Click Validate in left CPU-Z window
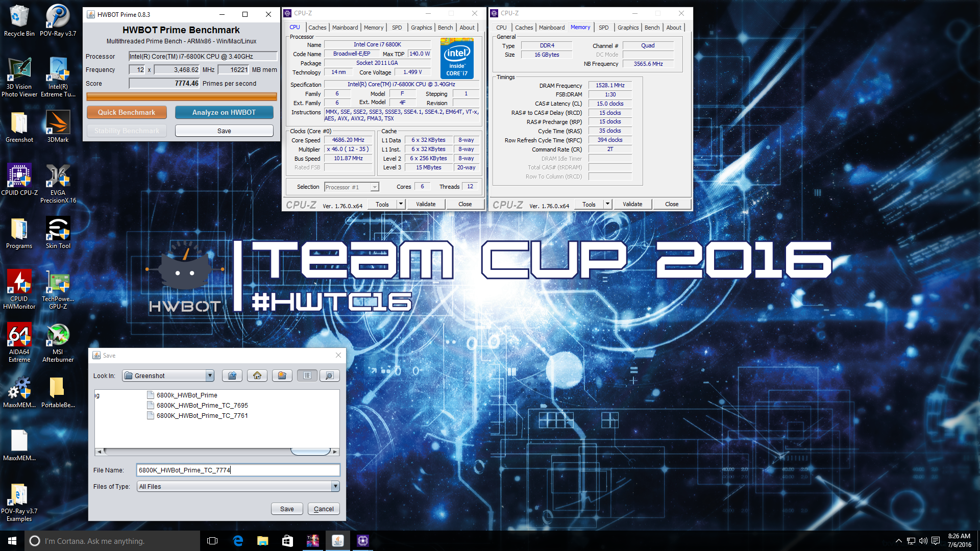The height and width of the screenshot is (551, 980). pyautogui.click(x=426, y=204)
